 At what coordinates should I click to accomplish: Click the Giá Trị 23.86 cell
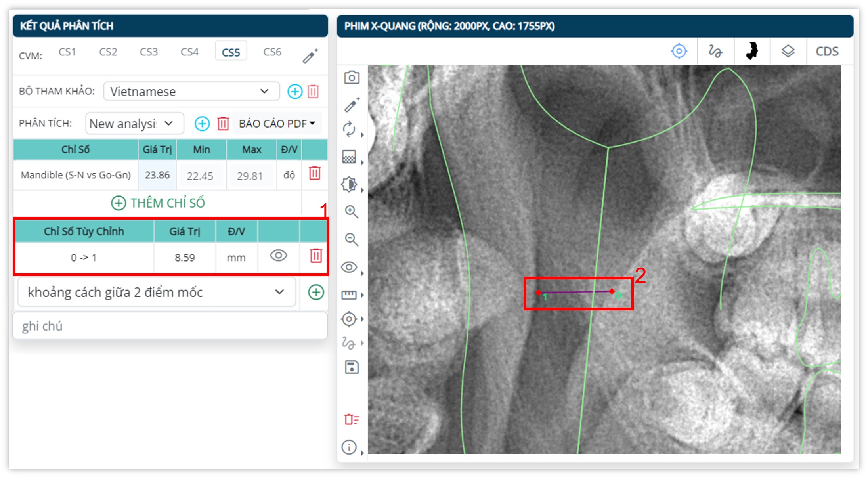(x=157, y=175)
